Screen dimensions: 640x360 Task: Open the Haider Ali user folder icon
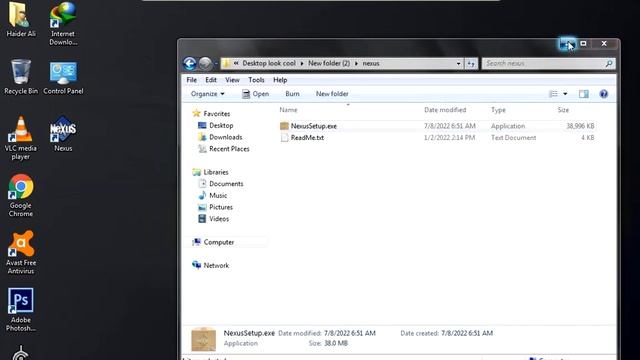pyautogui.click(x=20, y=20)
